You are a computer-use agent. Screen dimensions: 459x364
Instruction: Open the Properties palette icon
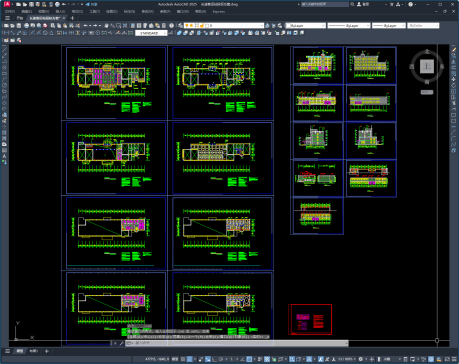[x=133, y=25]
